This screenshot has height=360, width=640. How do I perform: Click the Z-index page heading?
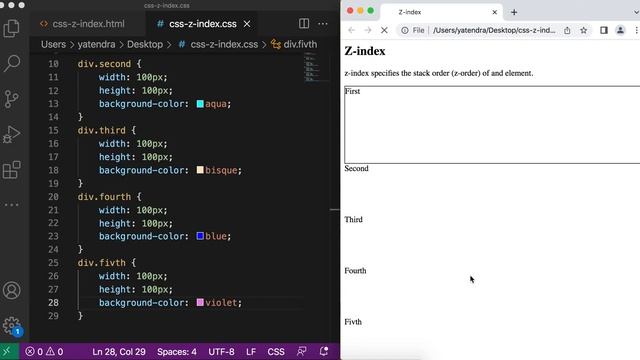(x=364, y=51)
